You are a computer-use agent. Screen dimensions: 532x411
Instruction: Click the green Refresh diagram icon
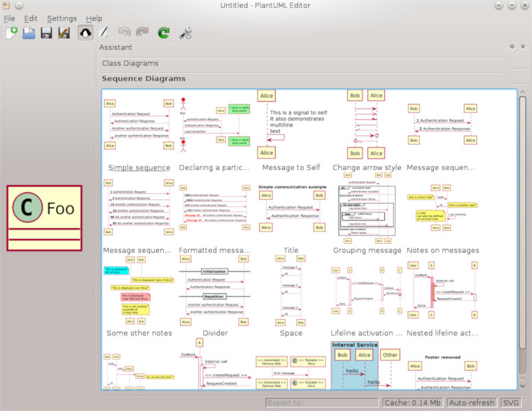click(x=164, y=32)
